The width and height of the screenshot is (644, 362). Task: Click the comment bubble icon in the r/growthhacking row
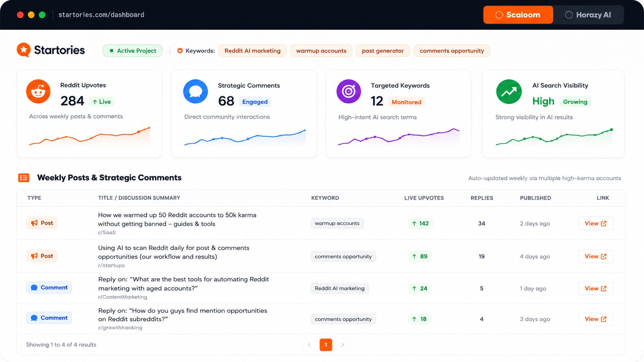[x=34, y=318]
